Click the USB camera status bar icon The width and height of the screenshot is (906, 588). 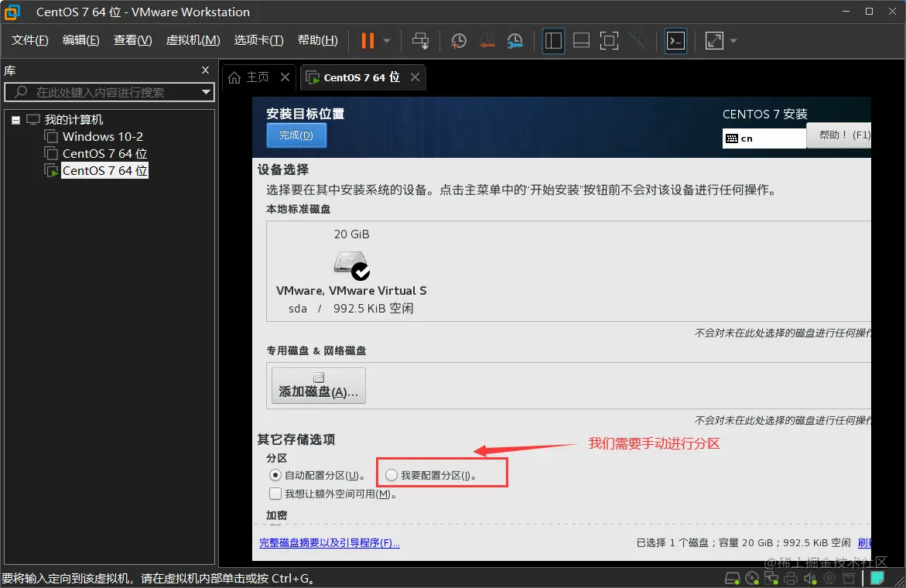829,578
